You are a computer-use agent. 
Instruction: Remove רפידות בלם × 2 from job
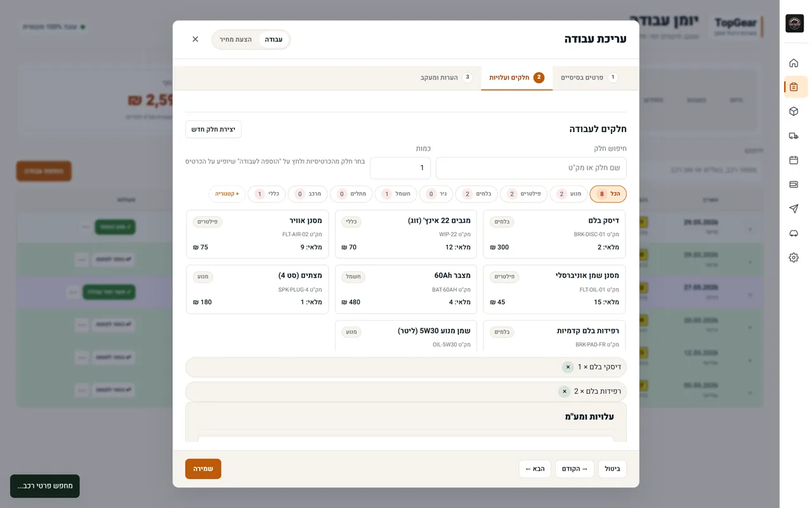coord(564,391)
